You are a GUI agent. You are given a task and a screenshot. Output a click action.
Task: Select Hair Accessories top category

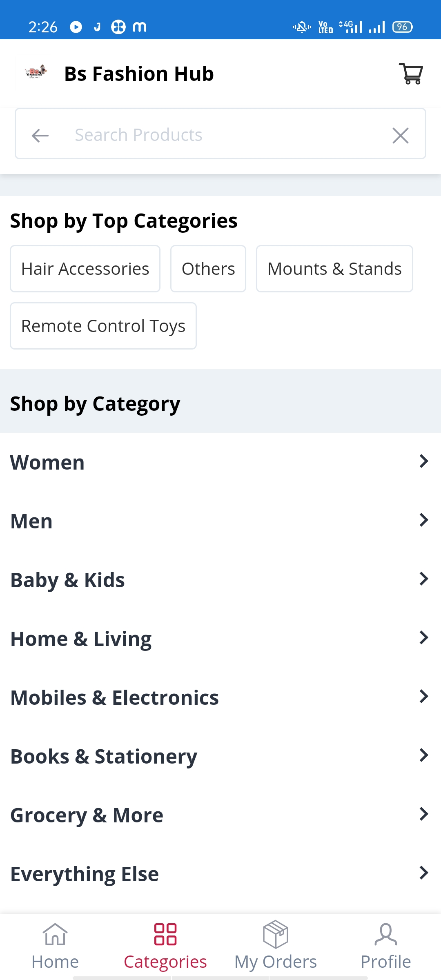[85, 269]
